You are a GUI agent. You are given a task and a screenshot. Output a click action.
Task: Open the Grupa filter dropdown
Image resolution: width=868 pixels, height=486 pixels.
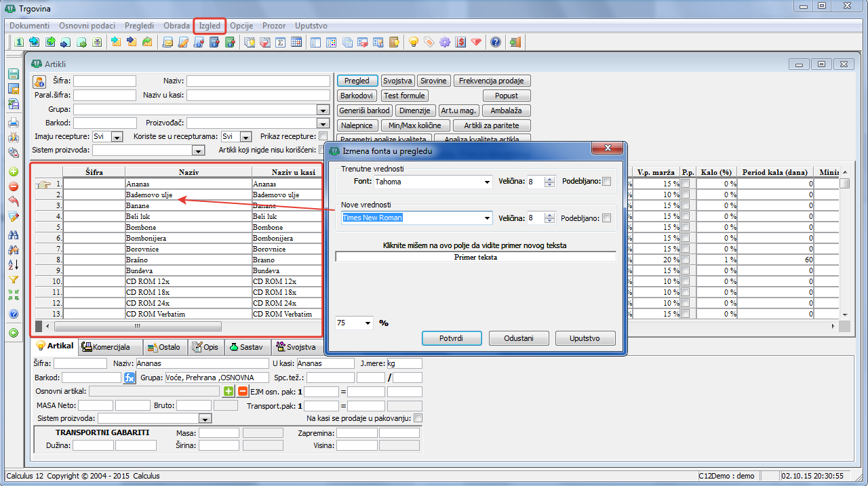323,110
